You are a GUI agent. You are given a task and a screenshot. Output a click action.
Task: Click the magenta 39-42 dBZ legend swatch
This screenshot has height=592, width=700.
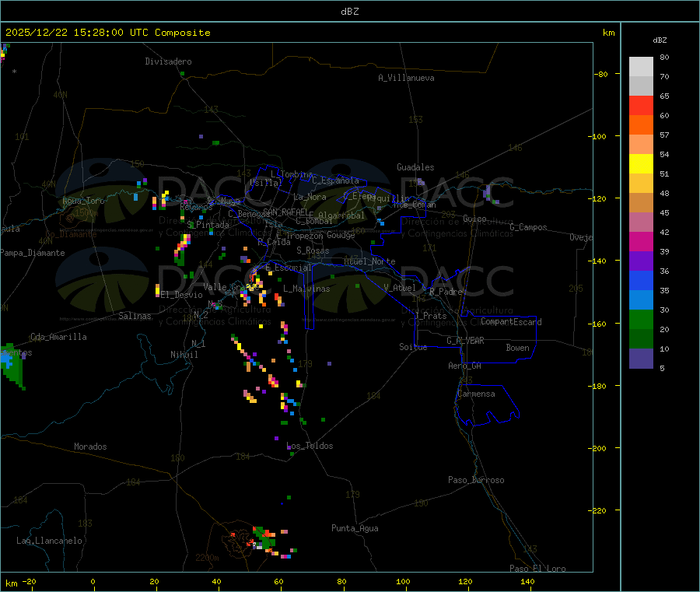coord(641,241)
